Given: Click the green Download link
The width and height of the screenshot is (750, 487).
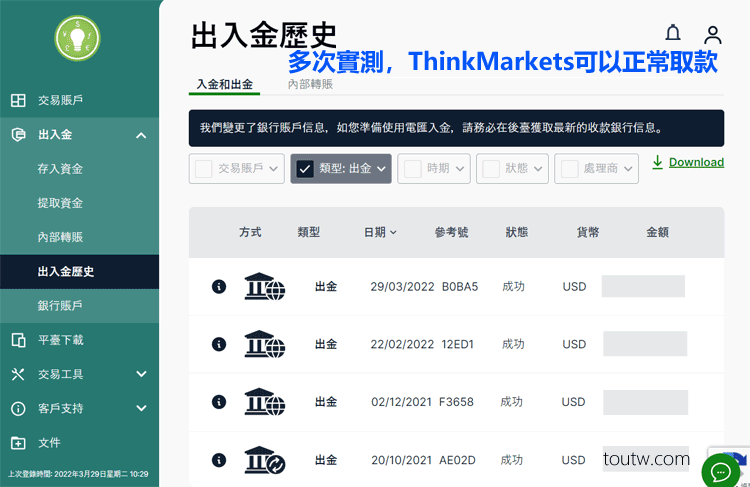Looking at the screenshot, I should pyautogui.click(x=696, y=162).
